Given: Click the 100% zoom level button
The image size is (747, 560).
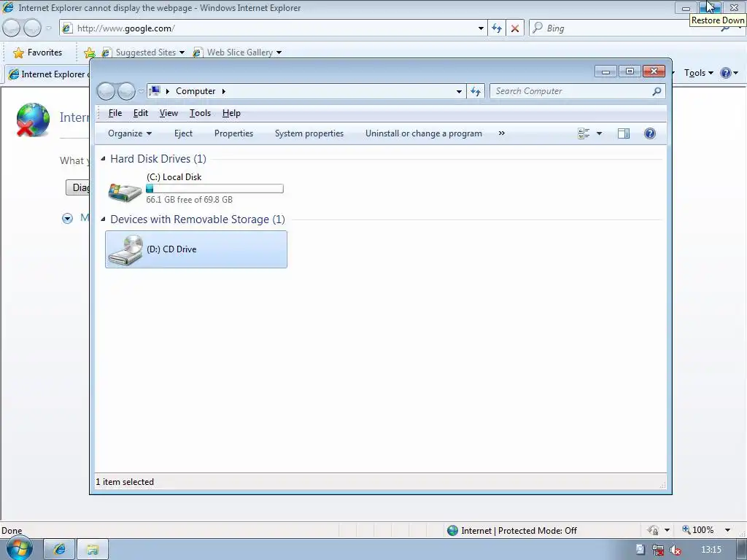Looking at the screenshot, I should (698, 530).
